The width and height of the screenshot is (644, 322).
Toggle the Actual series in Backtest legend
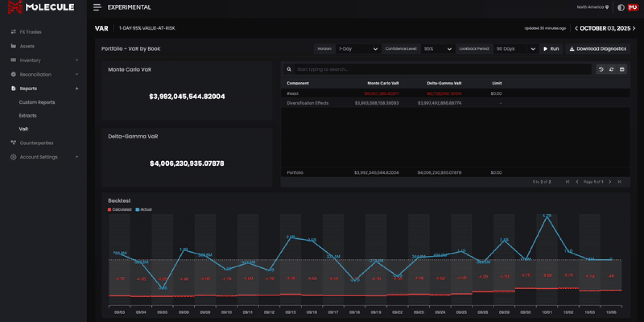[x=143, y=209]
